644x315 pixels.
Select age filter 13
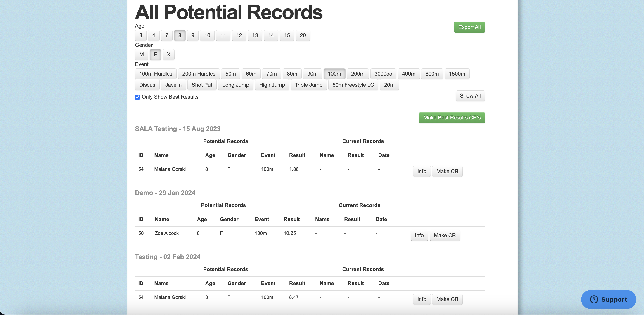[x=255, y=35]
